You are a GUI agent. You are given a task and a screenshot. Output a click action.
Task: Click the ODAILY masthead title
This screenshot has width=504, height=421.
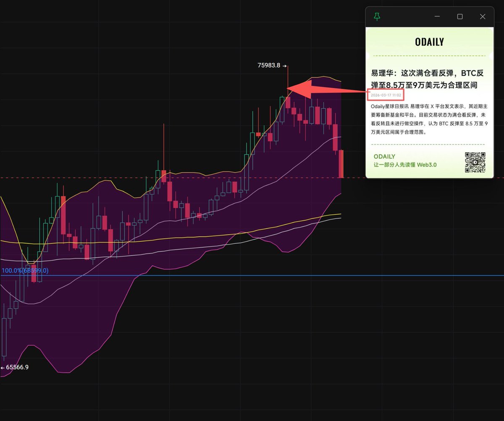(x=429, y=42)
